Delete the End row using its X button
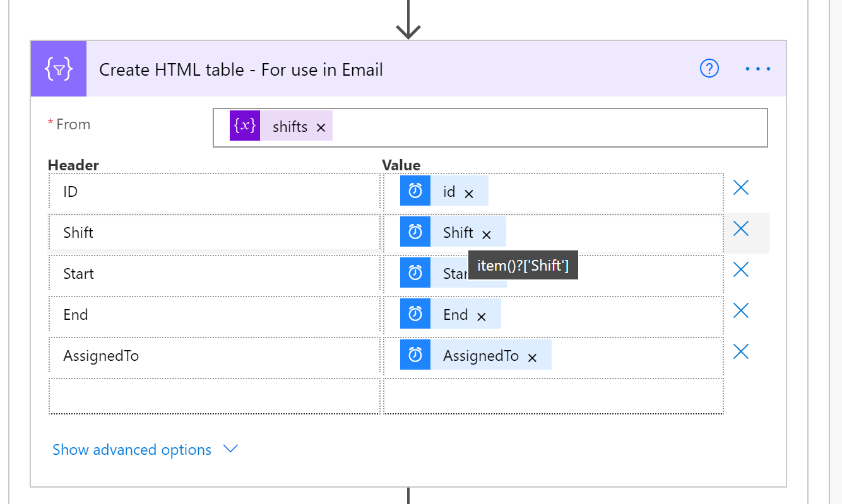This screenshot has height=504, width=842. (740, 310)
